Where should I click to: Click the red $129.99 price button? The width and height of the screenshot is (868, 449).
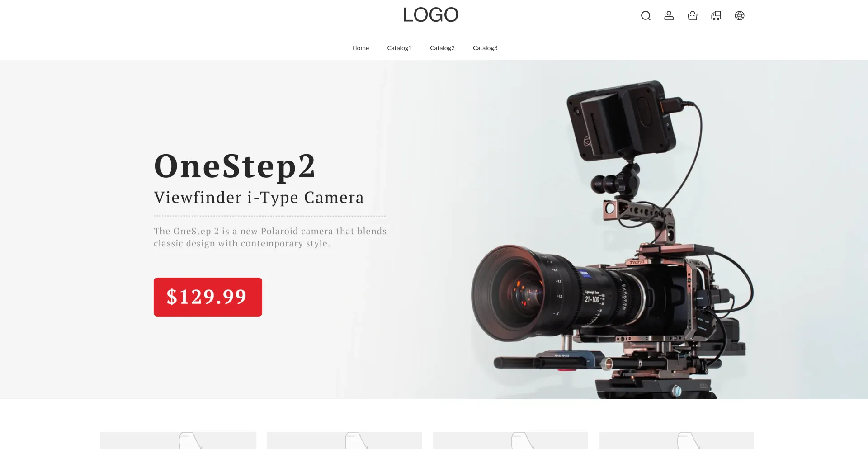click(x=208, y=297)
